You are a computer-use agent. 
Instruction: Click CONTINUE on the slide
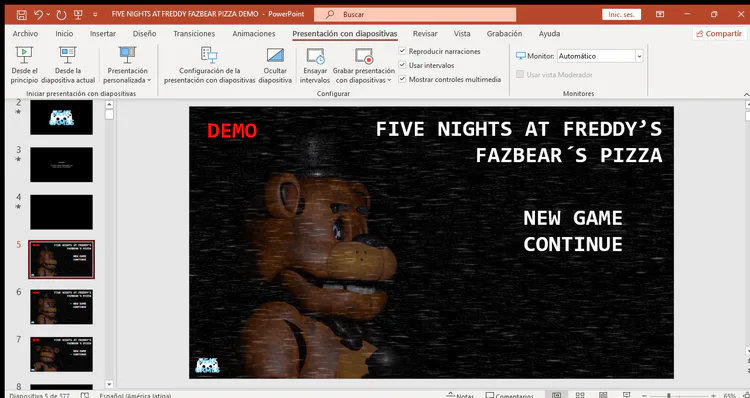tap(573, 244)
